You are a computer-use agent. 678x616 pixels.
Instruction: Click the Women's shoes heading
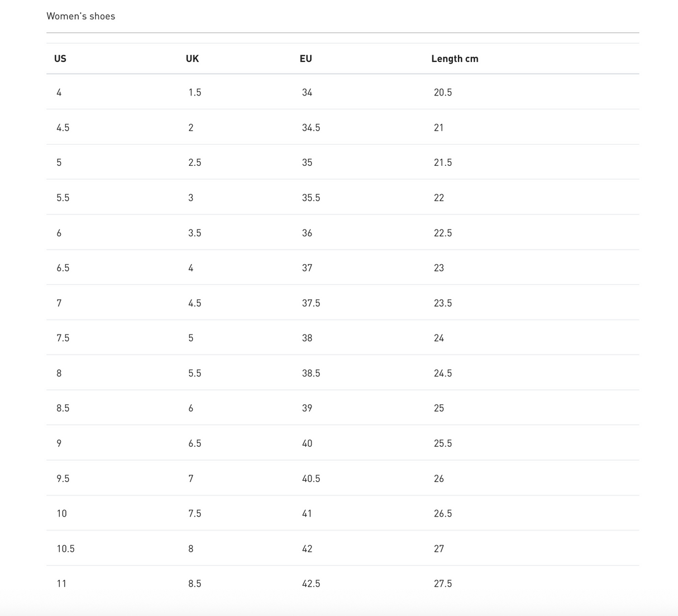coord(81,16)
